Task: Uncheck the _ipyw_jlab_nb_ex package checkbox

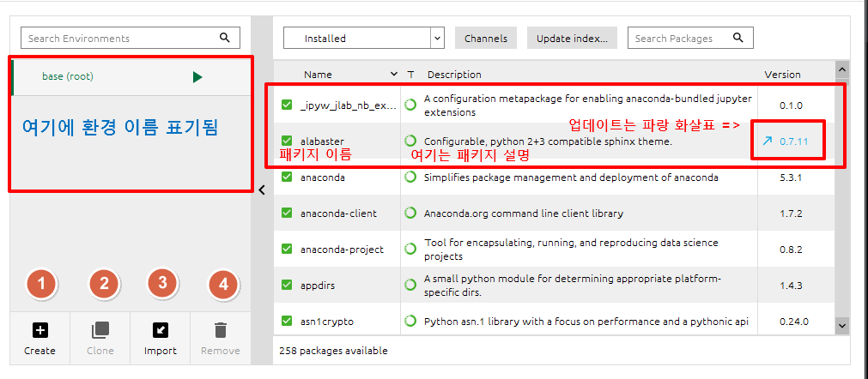Action: coord(287,105)
